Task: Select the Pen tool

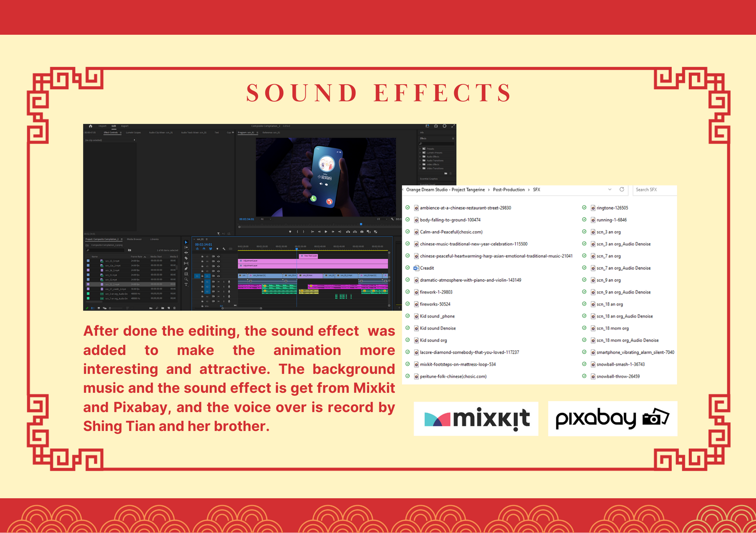Action: tap(186, 269)
